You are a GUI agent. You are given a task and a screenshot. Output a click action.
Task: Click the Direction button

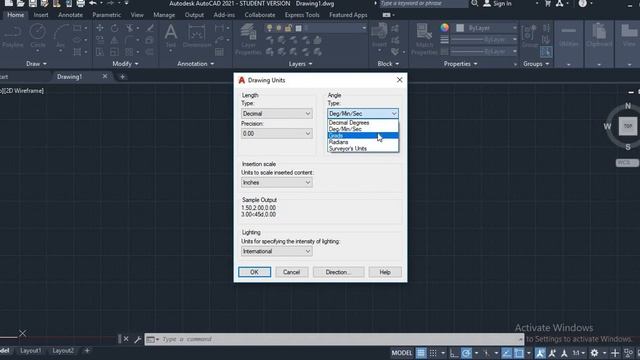(x=338, y=272)
